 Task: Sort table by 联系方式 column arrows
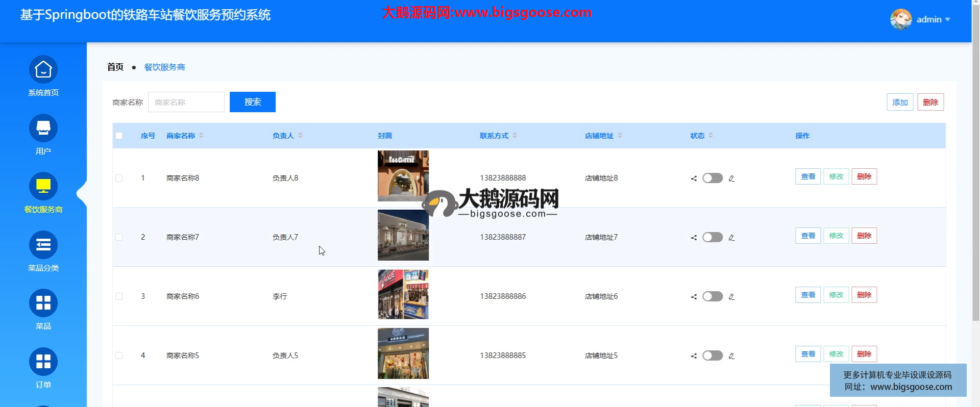coord(514,136)
